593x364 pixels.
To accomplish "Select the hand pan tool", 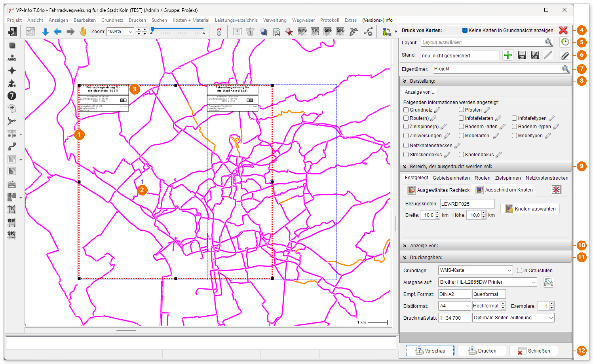I will click(83, 32).
